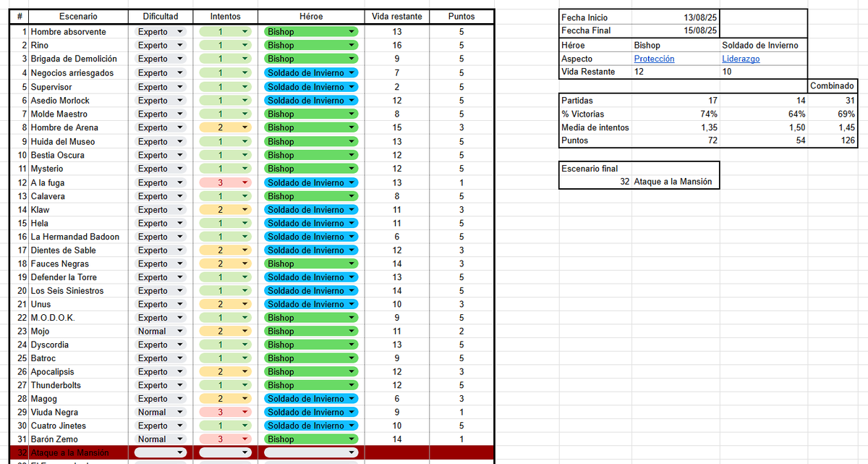Select the Escenario final label cell
Screen dimensions: 868x464
(595, 168)
